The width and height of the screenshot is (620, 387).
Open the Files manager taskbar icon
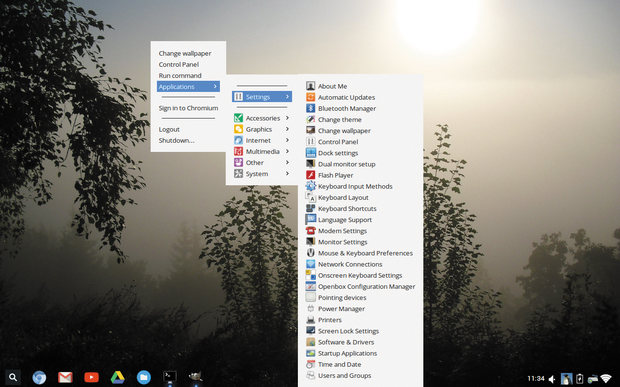point(144,377)
